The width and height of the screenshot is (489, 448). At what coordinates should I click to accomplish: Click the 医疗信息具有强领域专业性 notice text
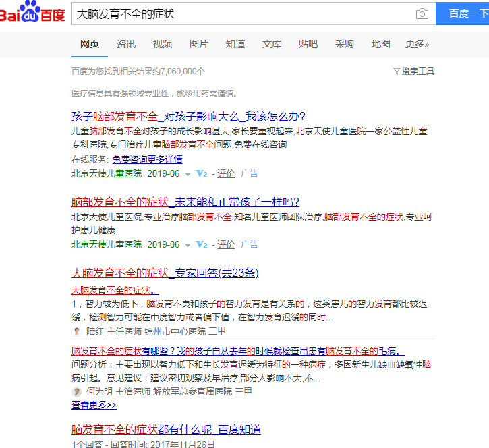(x=154, y=94)
